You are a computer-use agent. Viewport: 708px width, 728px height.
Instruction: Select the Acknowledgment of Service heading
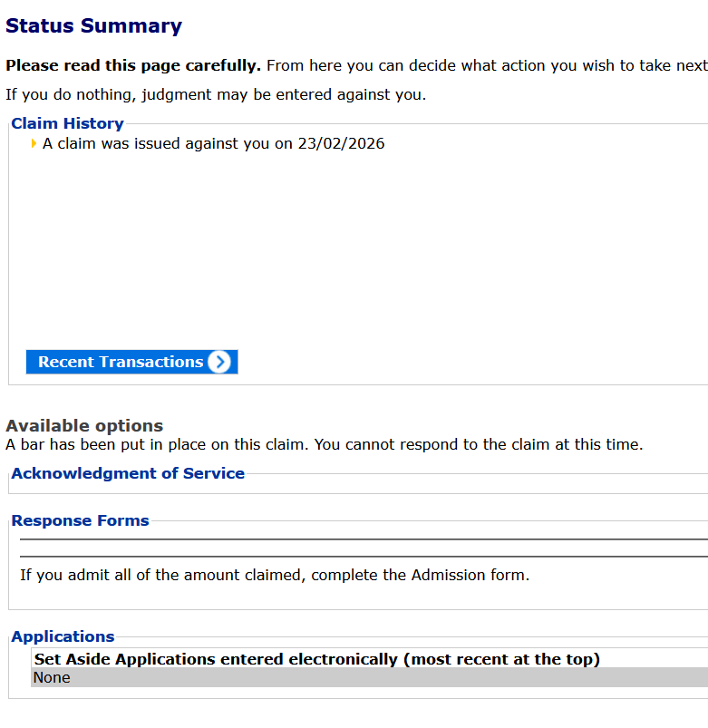[128, 473]
